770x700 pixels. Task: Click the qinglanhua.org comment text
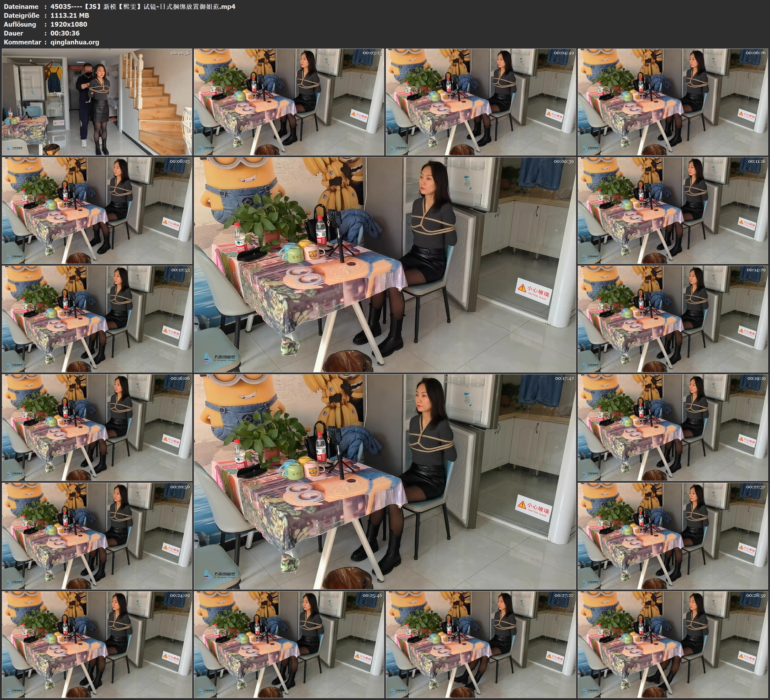[75, 42]
